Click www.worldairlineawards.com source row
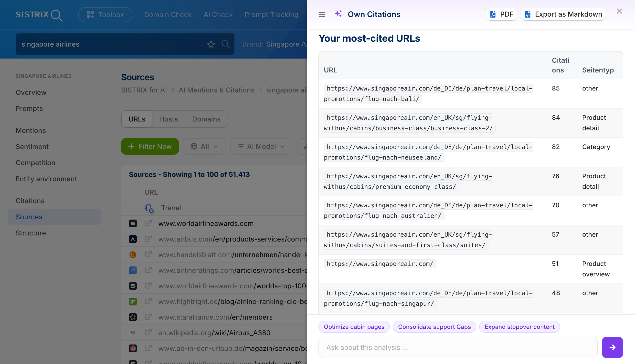The image size is (635, 364). pos(206,223)
